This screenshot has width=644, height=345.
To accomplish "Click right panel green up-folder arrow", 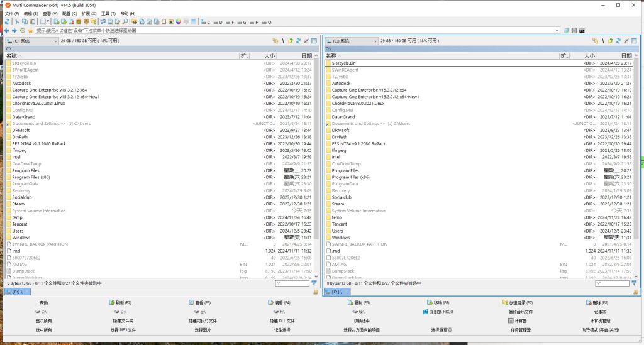I will point(610,41).
